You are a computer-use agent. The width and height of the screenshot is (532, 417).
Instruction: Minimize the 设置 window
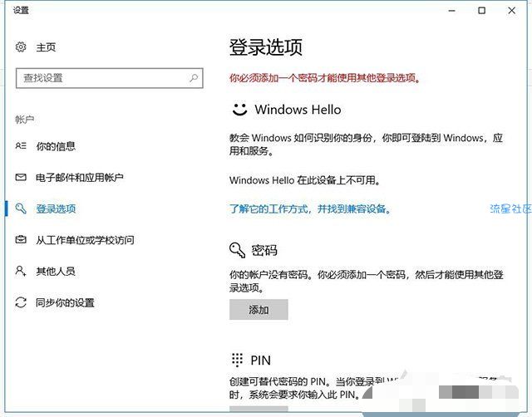point(451,11)
